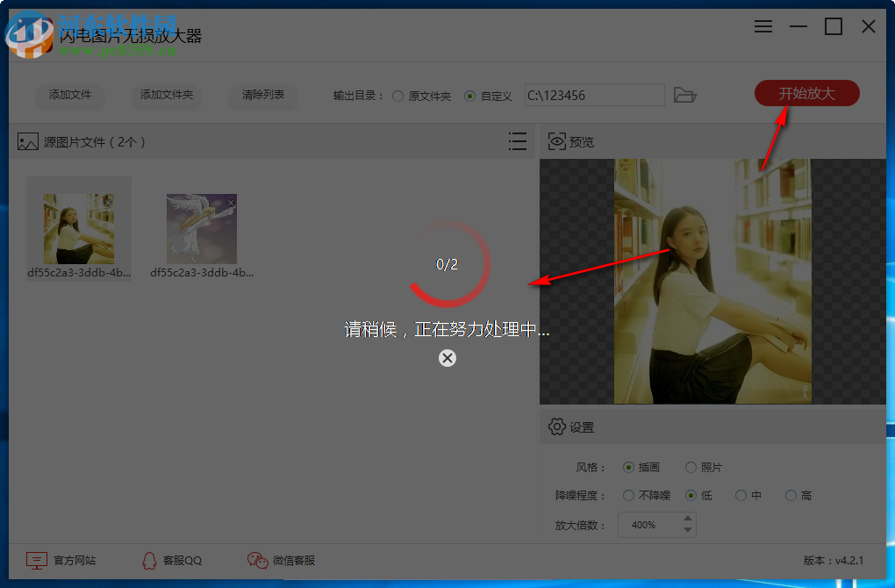Click 源图片文件（2个）header text
The width and height of the screenshot is (895, 588).
click(x=95, y=142)
